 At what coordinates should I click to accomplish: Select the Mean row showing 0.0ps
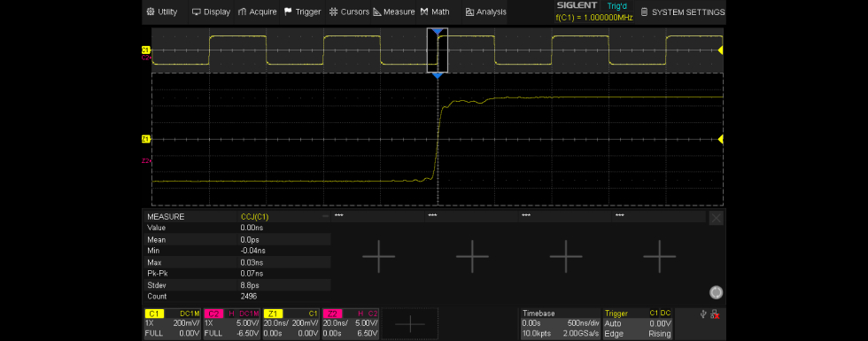pyautogui.click(x=237, y=239)
